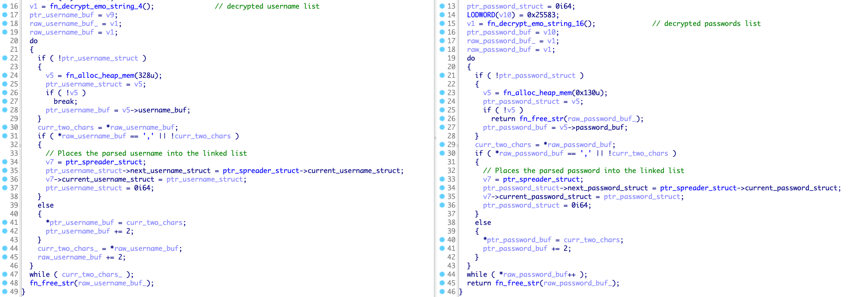Click the breakpoint dot beside 'while ( *raw_password_buf++ )'
Viewport: 868px width, 297px height.
442,274
